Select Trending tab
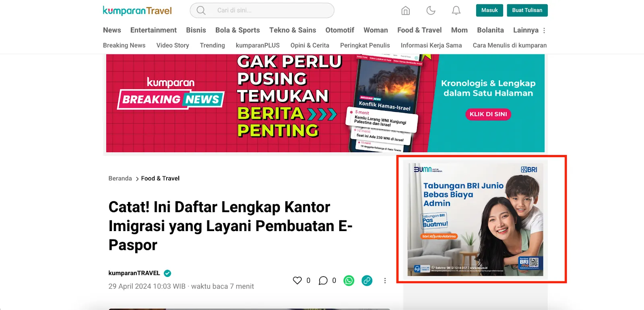This screenshot has width=644, height=310. [x=213, y=45]
